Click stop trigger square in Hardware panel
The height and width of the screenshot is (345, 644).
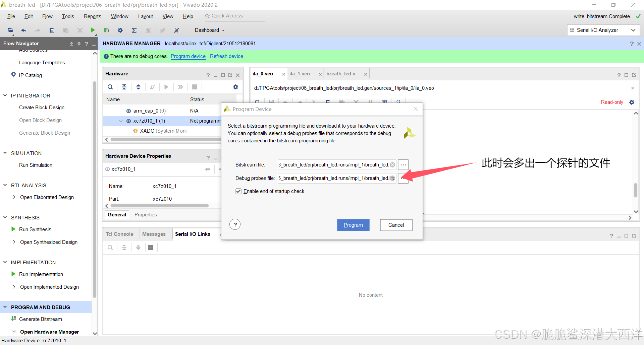(x=195, y=87)
